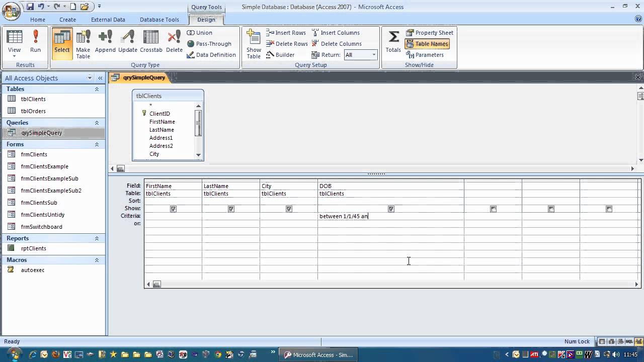
Task: Collapse the Reports group
Action: tap(97, 238)
